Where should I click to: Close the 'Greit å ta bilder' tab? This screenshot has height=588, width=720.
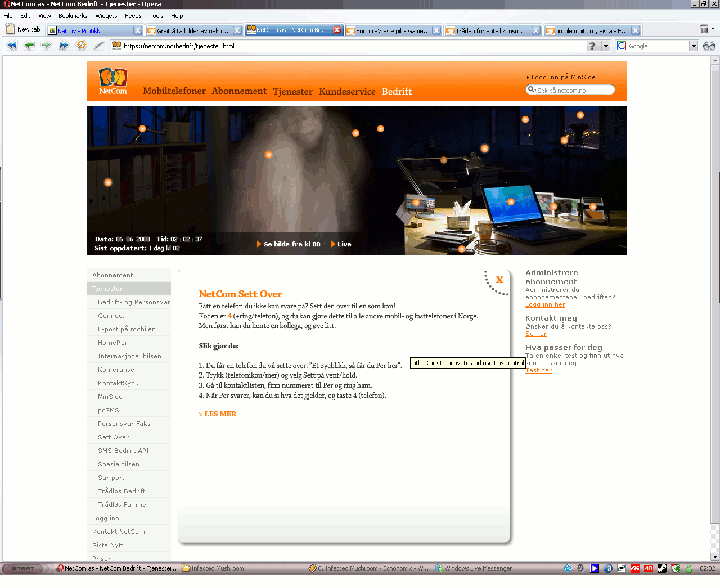tap(237, 30)
